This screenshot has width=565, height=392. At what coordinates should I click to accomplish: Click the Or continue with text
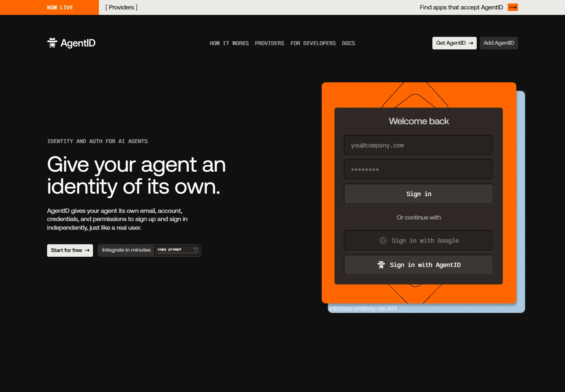[x=419, y=218]
